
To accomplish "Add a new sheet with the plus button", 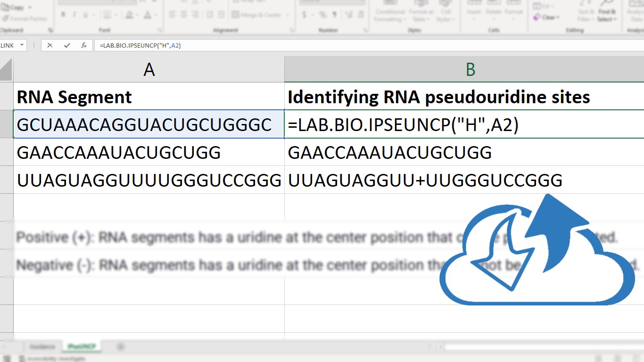I will point(121,347).
